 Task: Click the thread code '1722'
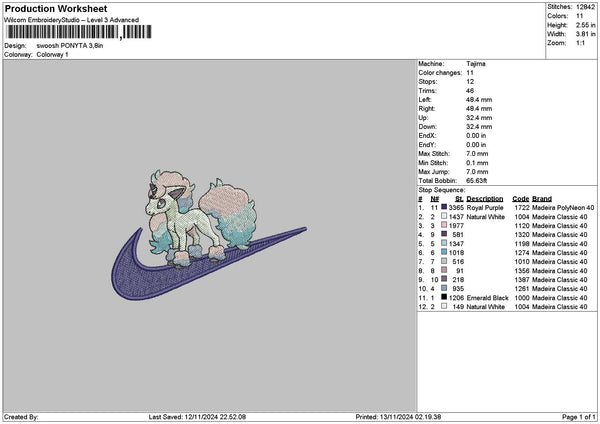coord(522,208)
